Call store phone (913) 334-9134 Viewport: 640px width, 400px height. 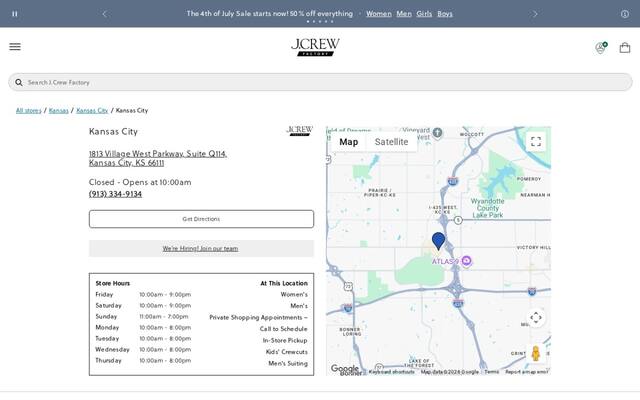(x=116, y=194)
